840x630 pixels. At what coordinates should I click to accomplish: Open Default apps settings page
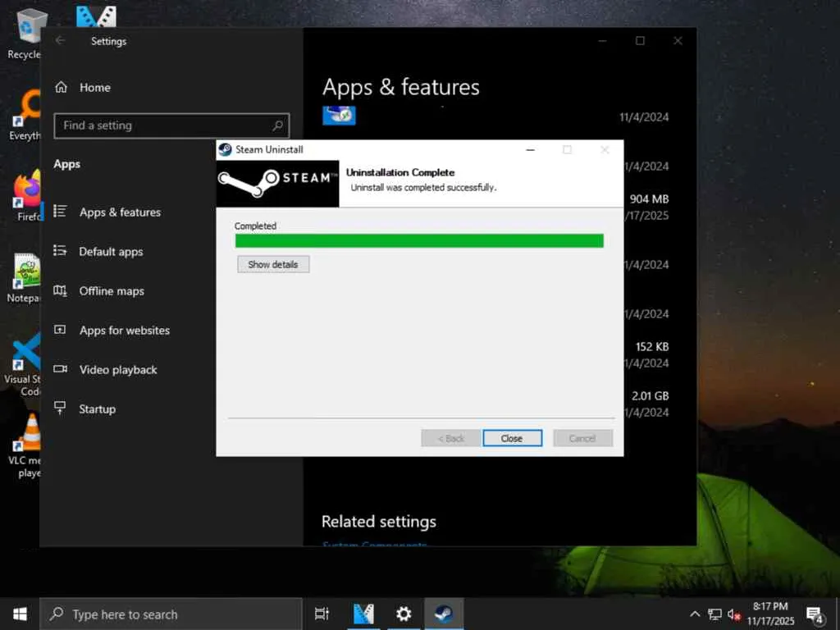[x=111, y=252]
